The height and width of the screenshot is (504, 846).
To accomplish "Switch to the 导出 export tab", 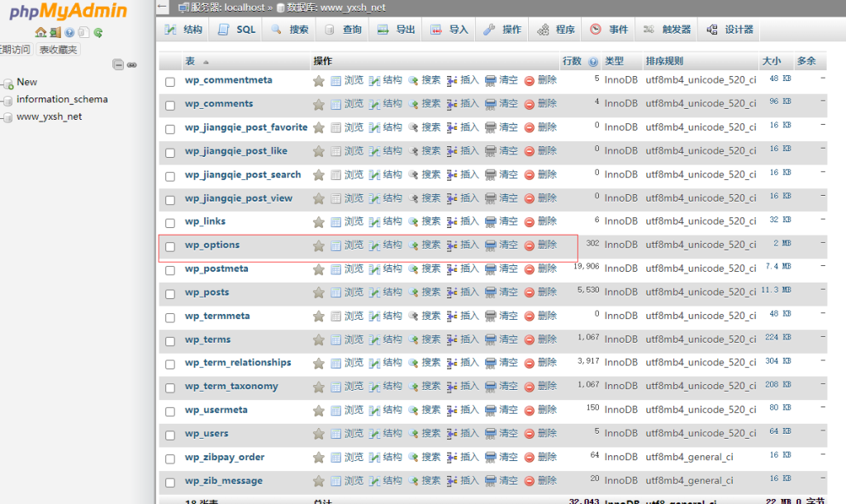I will click(x=397, y=30).
